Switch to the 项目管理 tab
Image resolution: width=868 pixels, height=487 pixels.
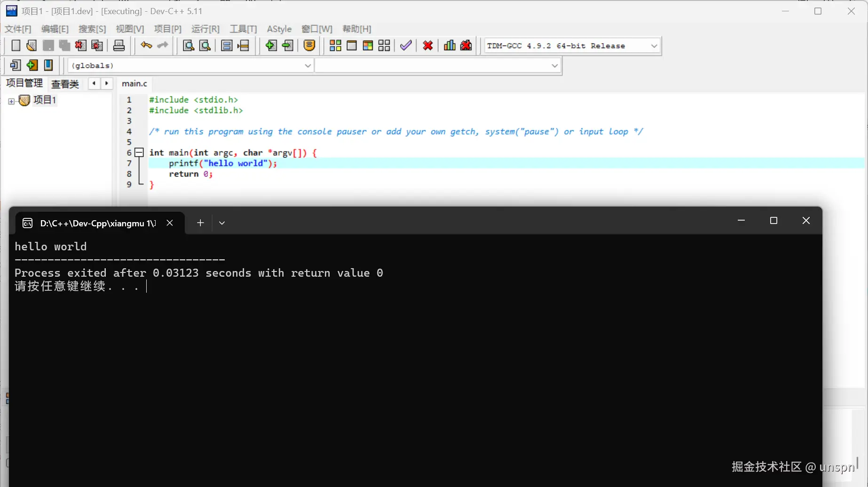click(24, 83)
